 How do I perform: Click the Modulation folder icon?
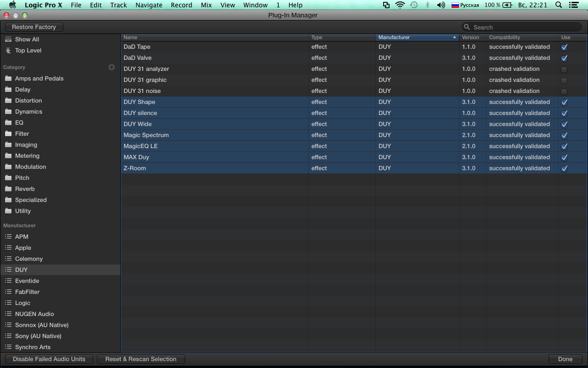8,167
